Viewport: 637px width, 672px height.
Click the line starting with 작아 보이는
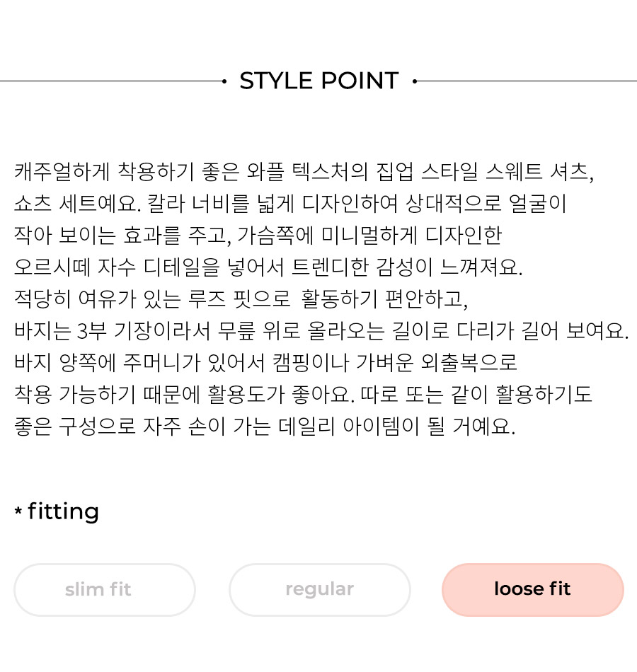click(258, 236)
